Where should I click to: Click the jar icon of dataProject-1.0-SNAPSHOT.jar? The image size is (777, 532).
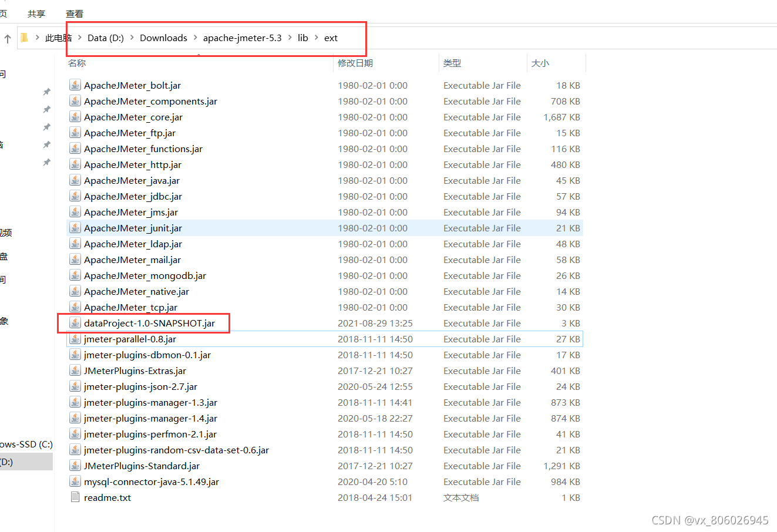click(x=75, y=323)
